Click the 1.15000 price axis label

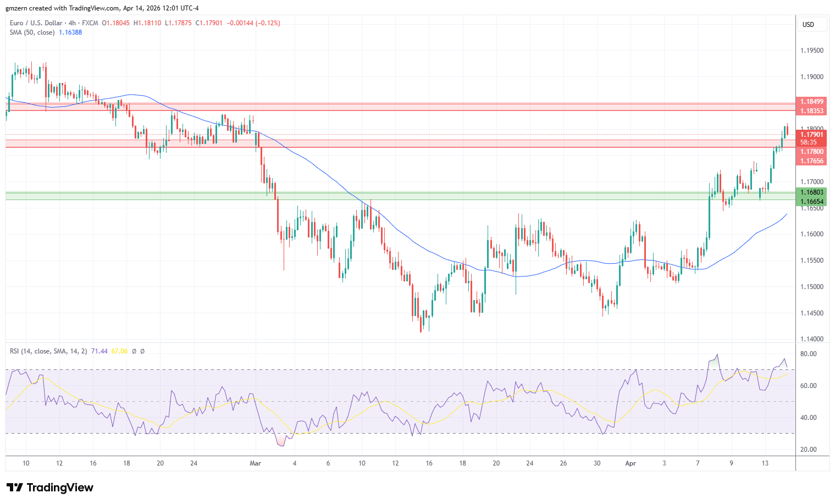[x=812, y=287]
